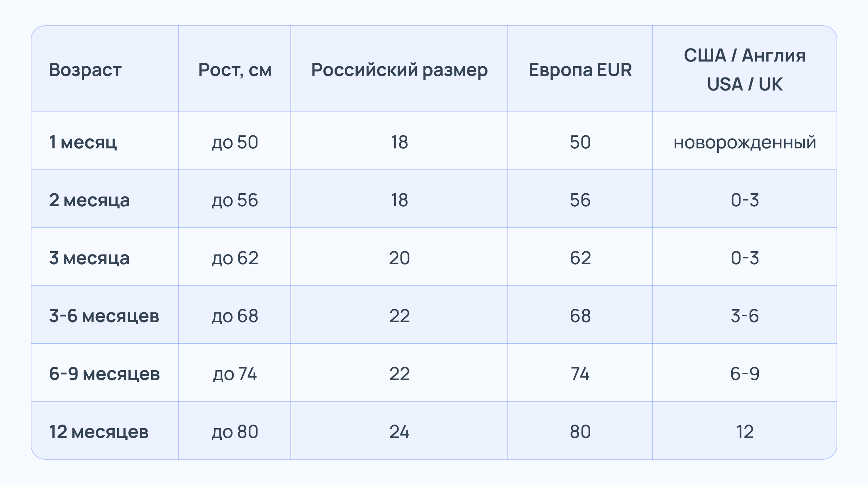This screenshot has height=485, width=868.
Task: Click the "до 62" height value
Action: click(235, 258)
